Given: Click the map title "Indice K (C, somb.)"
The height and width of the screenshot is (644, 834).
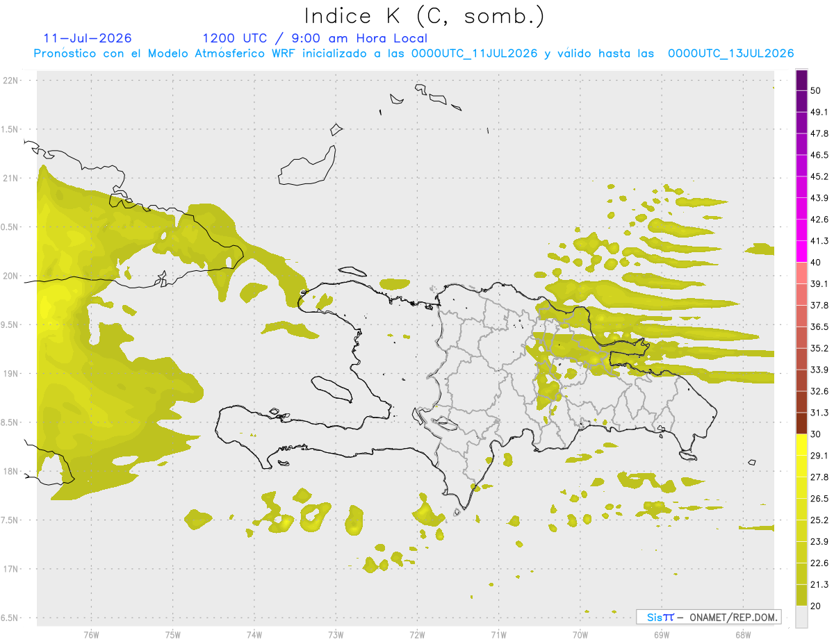Looking at the screenshot, I should pyautogui.click(x=424, y=16).
